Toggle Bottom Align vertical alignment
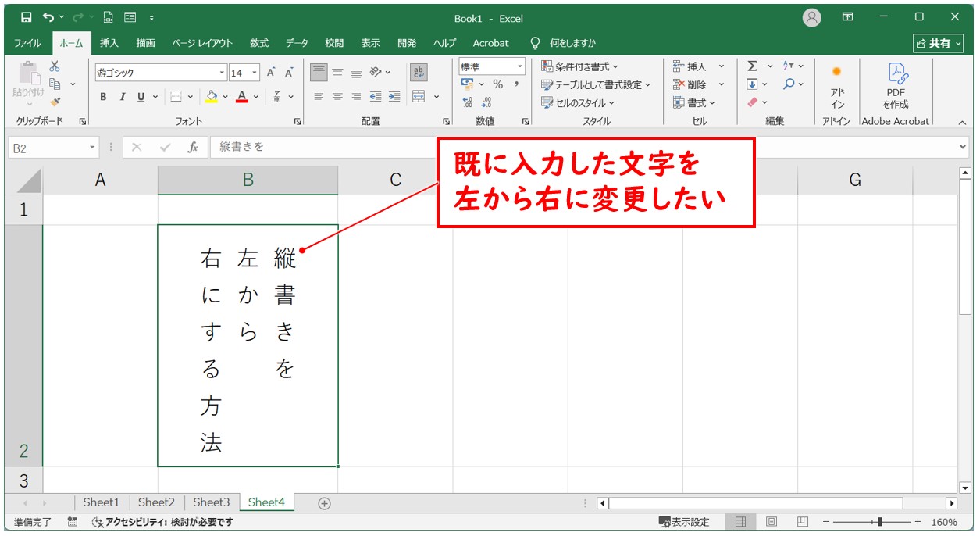 356,73
